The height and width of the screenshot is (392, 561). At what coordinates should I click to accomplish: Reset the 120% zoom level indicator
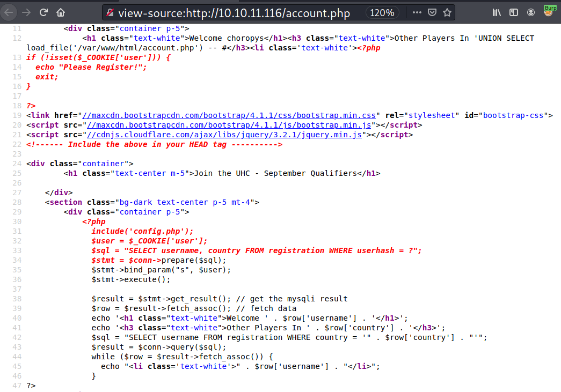pos(382,12)
